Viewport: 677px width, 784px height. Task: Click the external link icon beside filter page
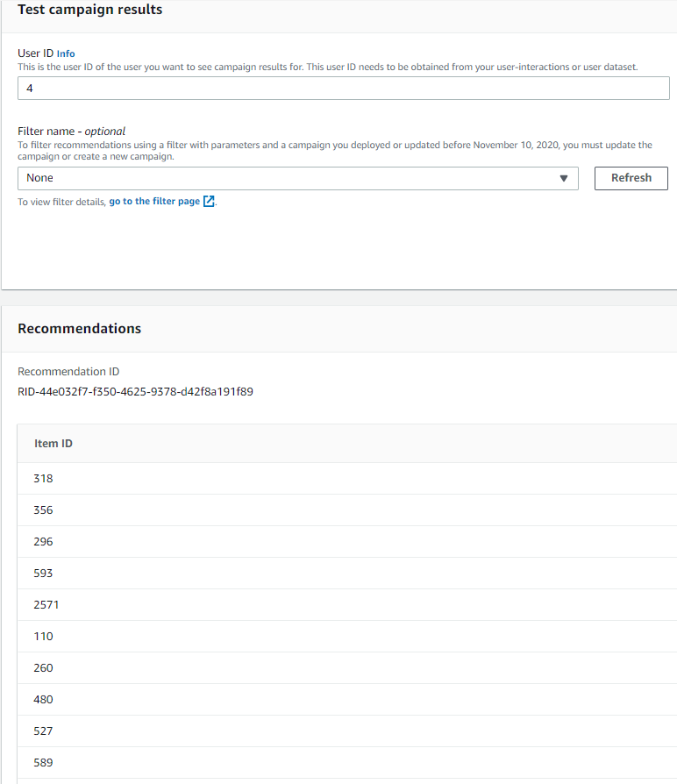209,202
